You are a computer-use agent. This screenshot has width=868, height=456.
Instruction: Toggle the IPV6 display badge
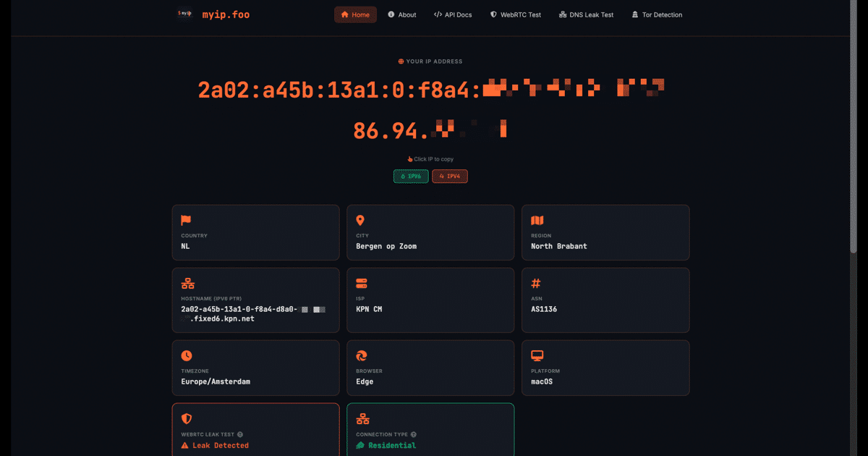tap(411, 176)
